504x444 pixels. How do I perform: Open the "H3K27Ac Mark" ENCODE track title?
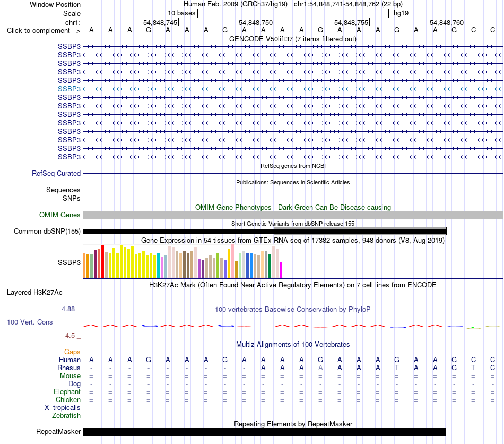click(293, 285)
